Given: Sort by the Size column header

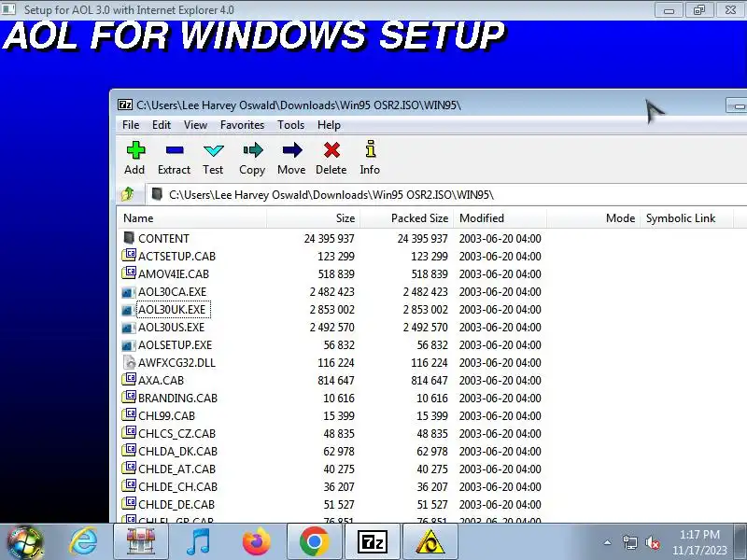Looking at the screenshot, I should pyautogui.click(x=313, y=218).
